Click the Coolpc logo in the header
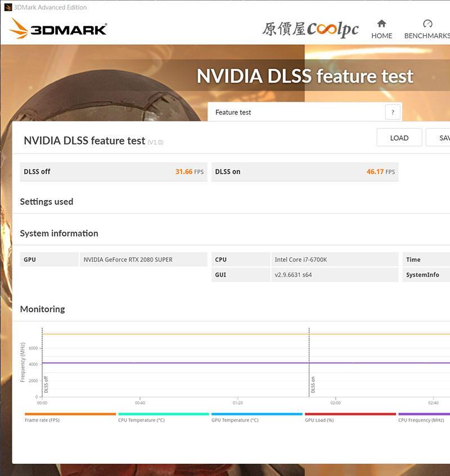The image size is (450, 476). coord(310,29)
